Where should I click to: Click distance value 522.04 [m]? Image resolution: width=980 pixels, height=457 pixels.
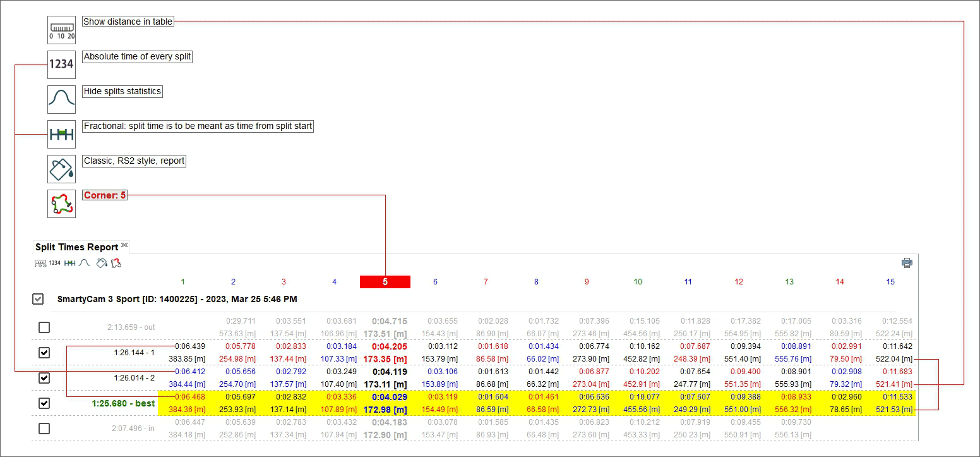pos(893,359)
